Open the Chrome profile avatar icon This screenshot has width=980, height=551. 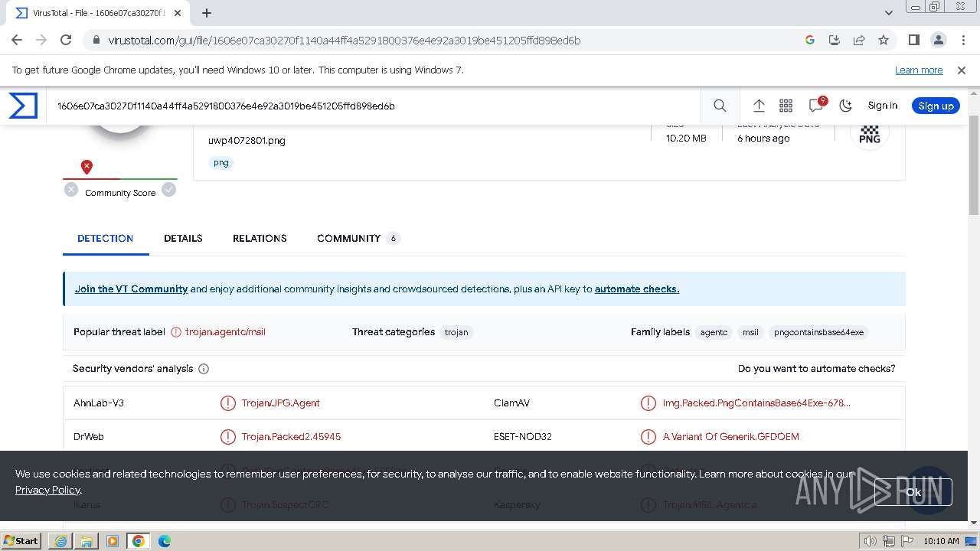coord(939,40)
